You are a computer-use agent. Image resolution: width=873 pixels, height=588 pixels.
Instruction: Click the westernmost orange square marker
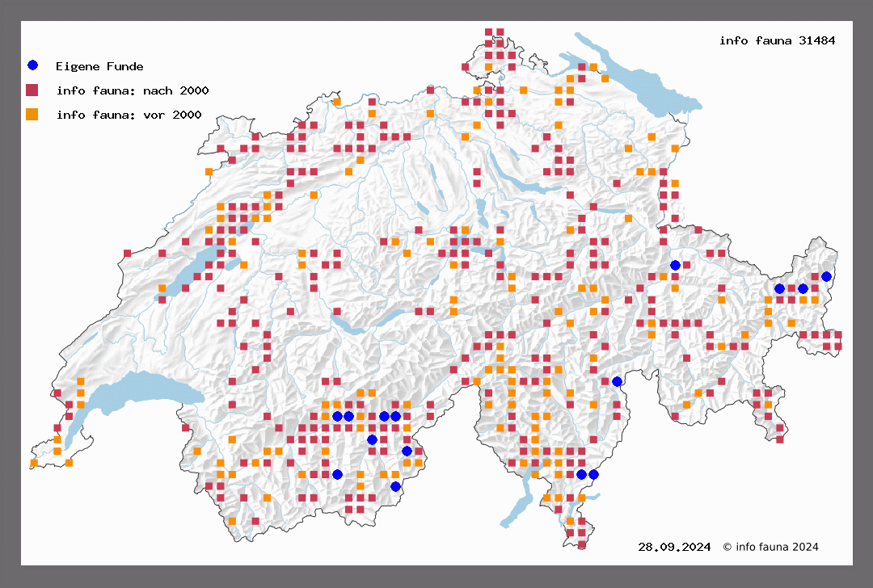[34, 463]
